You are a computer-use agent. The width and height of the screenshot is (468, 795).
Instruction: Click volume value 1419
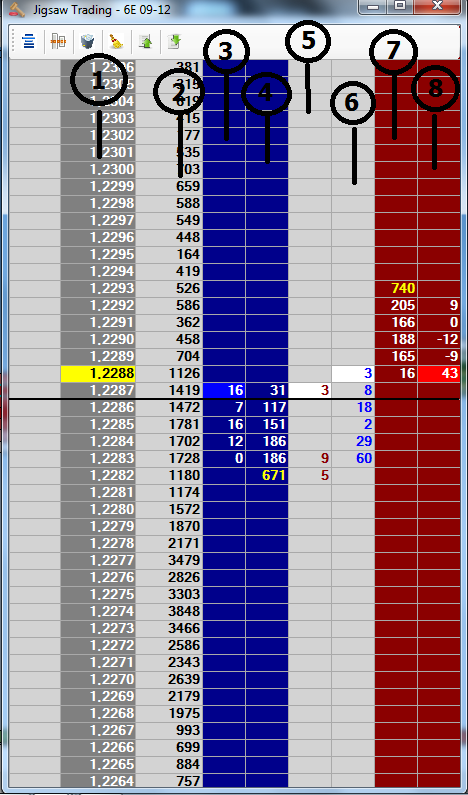[x=169, y=390]
